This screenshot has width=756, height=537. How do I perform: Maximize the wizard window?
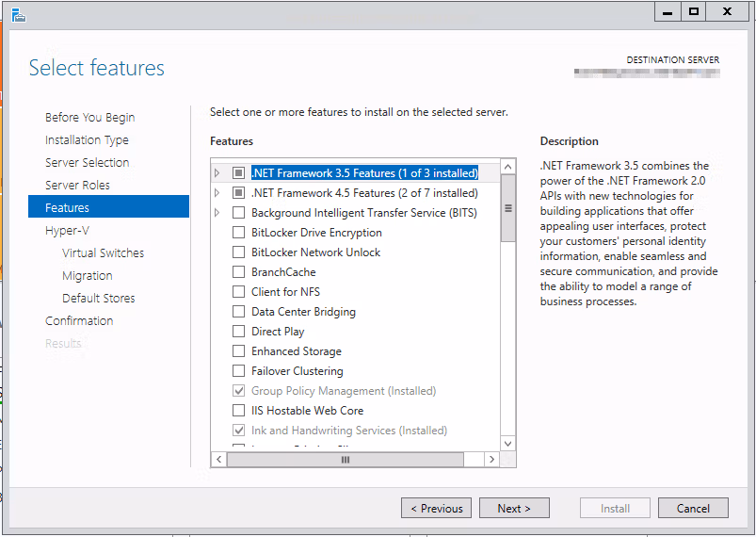[693, 12]
